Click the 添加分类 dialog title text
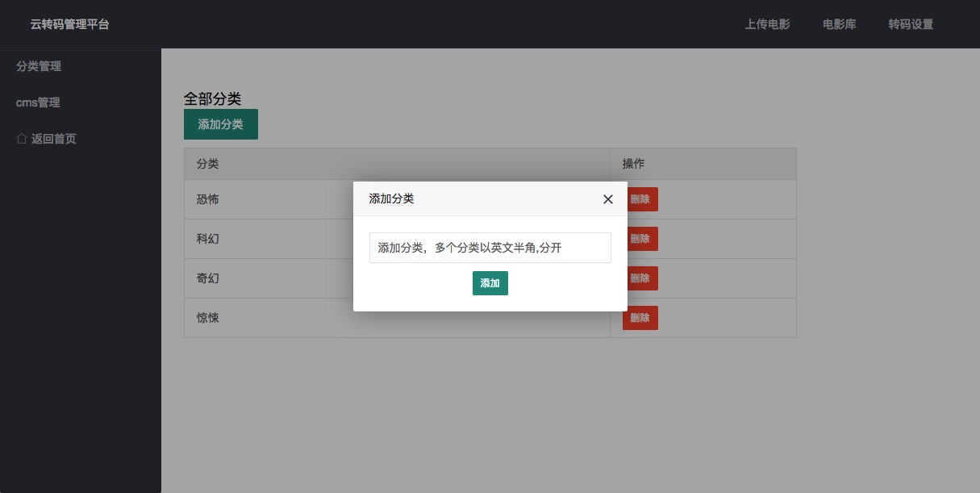 pos(391,198)
